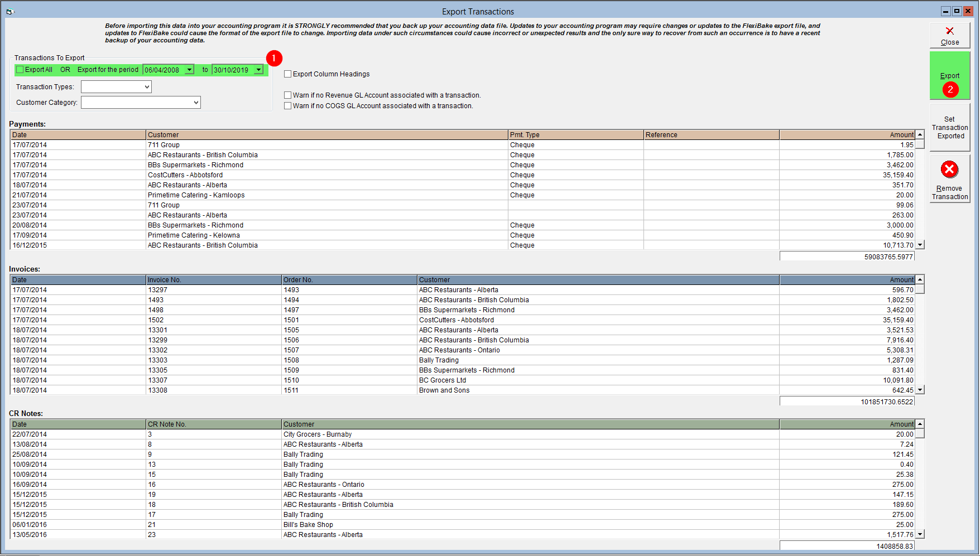This screenshot has height=556, width=980.
Task: Select invoice row with order 1501
Action: point(463,320)
